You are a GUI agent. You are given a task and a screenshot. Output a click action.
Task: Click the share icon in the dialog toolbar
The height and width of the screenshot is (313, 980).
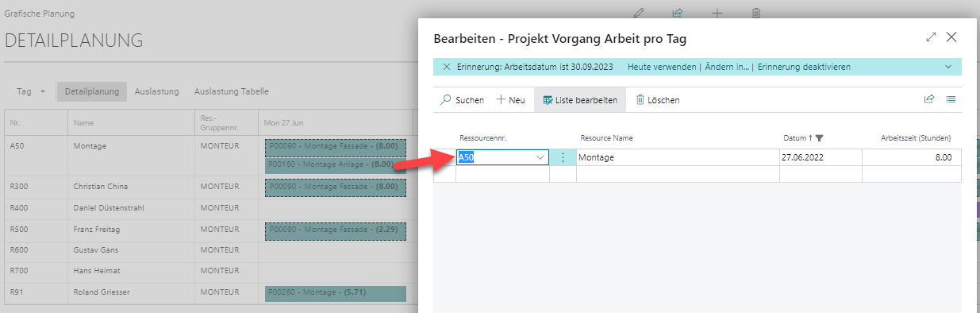click(x=929, y=99)
